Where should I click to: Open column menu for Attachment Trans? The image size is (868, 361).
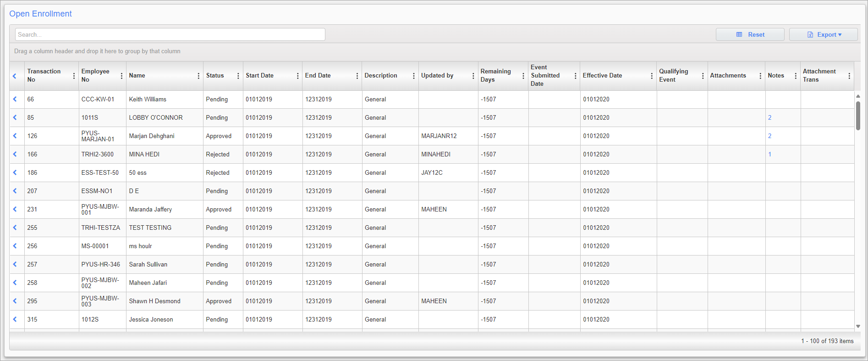849,76
